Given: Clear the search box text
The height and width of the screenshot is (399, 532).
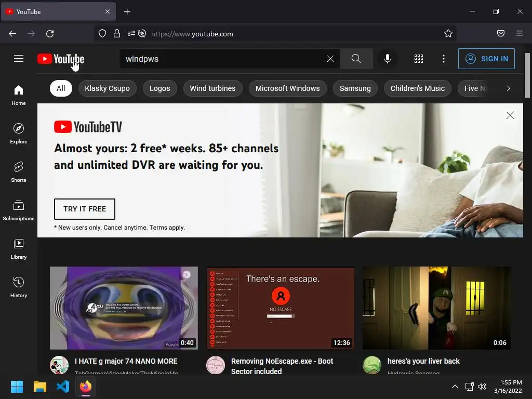Looking at the screenshot, I should [330, 59].
